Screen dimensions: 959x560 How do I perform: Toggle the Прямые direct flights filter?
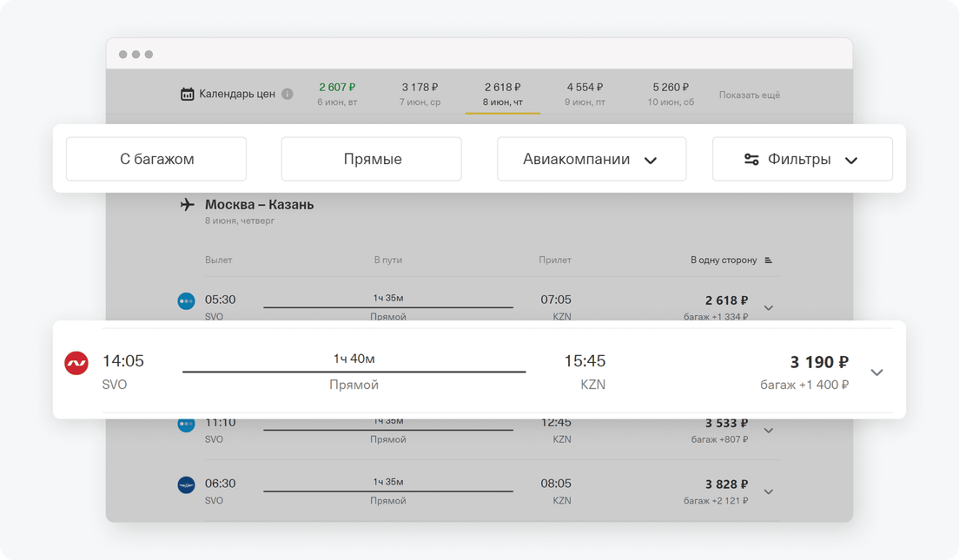point(371,159)
